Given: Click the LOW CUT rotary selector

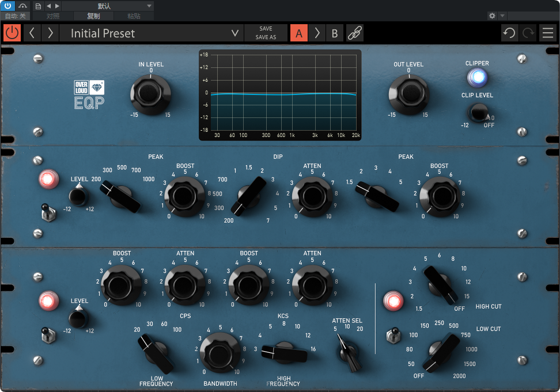Looking at the screenshot, I should click(x=441, y=353).
